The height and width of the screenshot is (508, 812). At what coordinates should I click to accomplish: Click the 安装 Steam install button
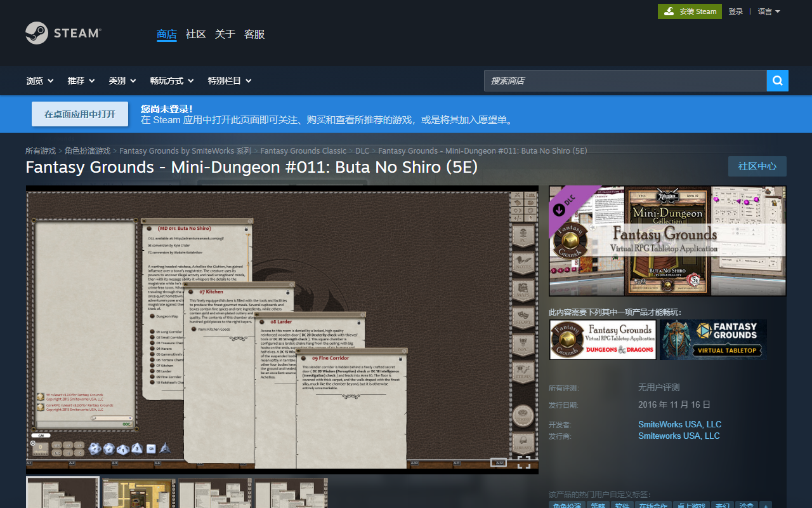(x=690, y=11)
